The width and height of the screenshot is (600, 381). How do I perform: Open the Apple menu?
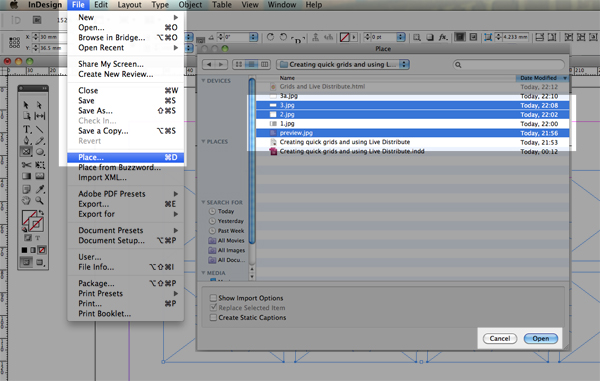[x=14, y=5]
